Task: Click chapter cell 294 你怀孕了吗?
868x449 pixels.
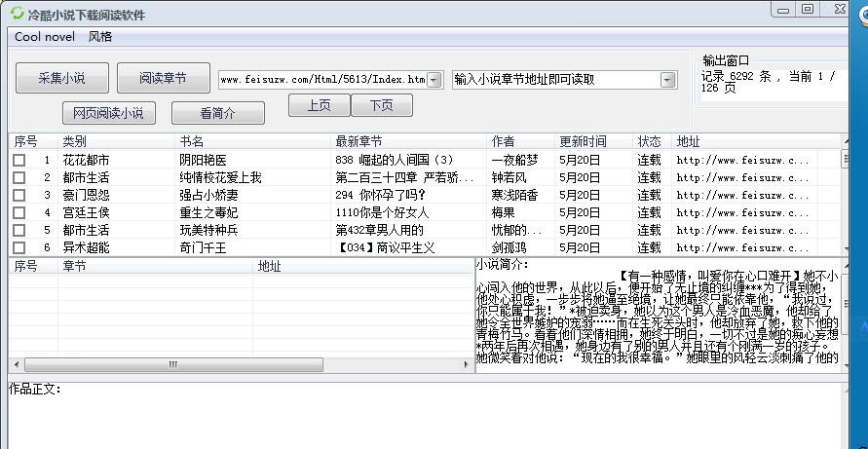Action: (380, 196)
